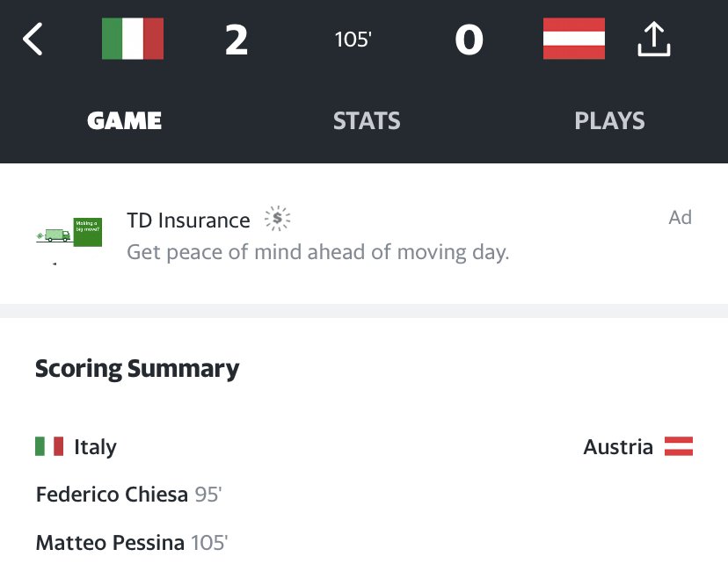Tap the Austria flag in score header
This screenshot has width=728, height=571.
tap(573, 40)
